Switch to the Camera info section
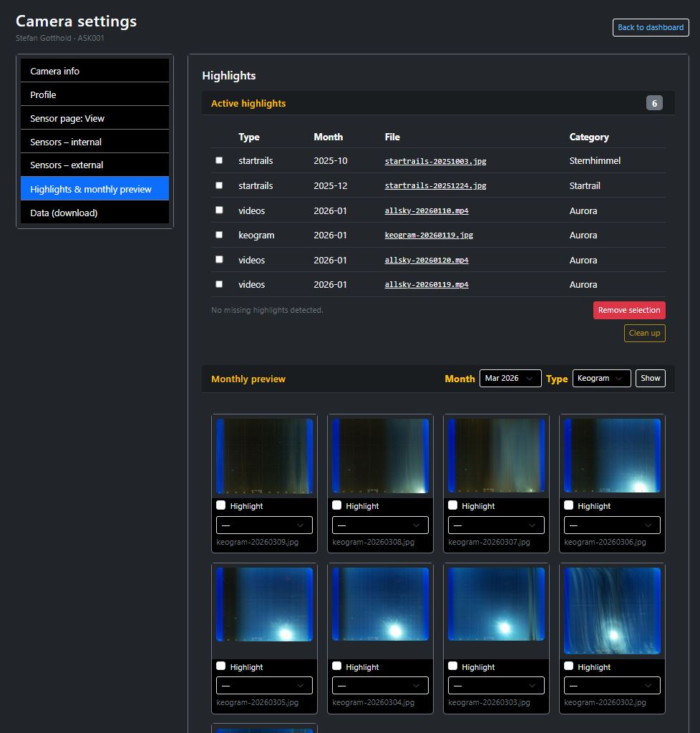The height and width of the screenshot is (733, 700). pos(94,71)
